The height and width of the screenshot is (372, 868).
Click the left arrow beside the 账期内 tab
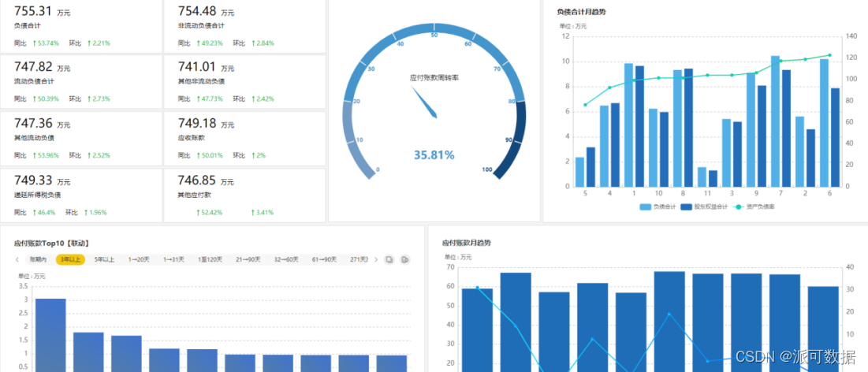pyautogui.click(x=17, y=259)
